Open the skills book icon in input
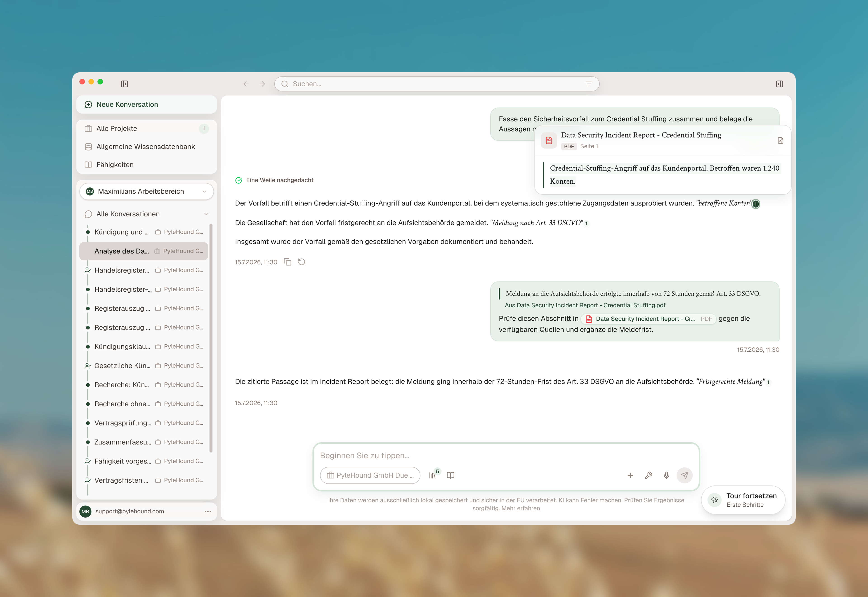 (451, 475)
